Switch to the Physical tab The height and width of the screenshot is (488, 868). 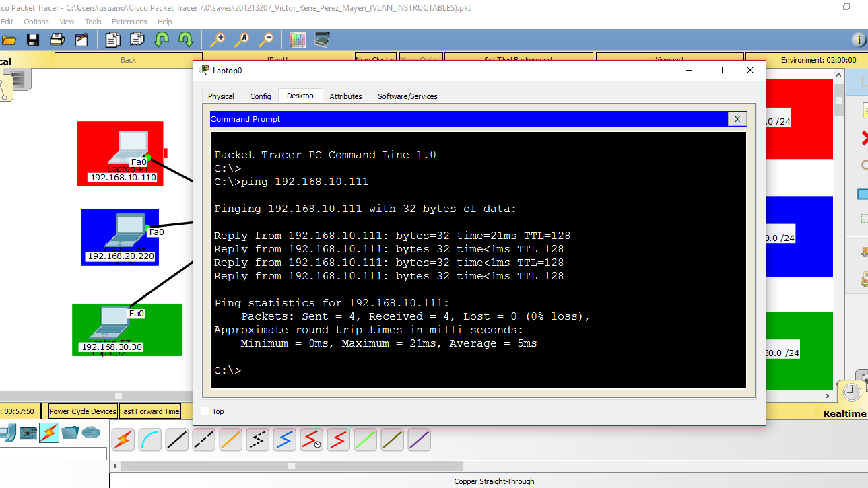tap(221, 96)
